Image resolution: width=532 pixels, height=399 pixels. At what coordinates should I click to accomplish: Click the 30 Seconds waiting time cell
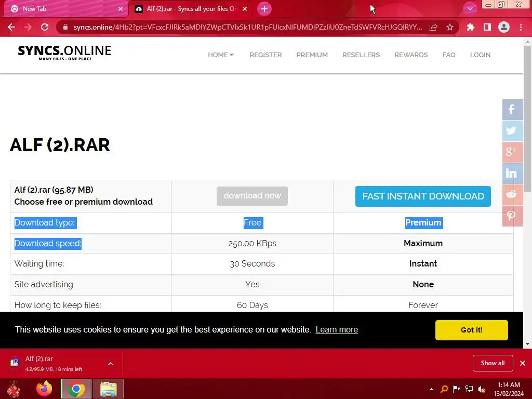click(x=252, y=263)
